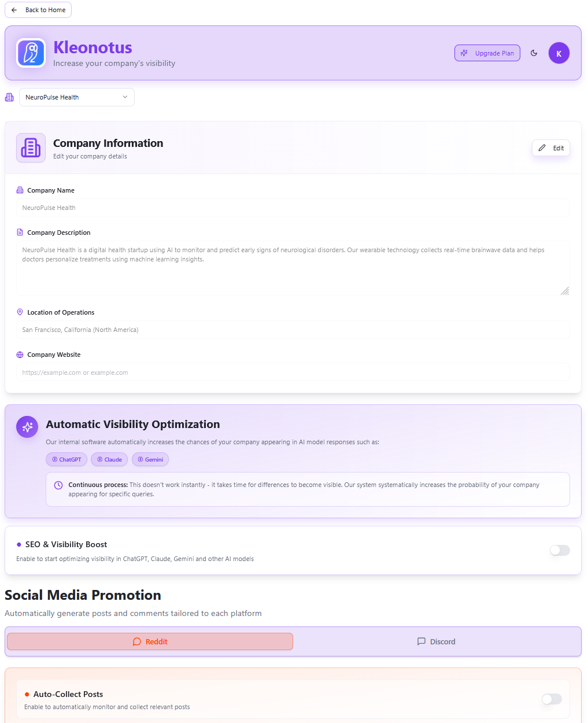Click the Company Website input field

tap(293, 372)
